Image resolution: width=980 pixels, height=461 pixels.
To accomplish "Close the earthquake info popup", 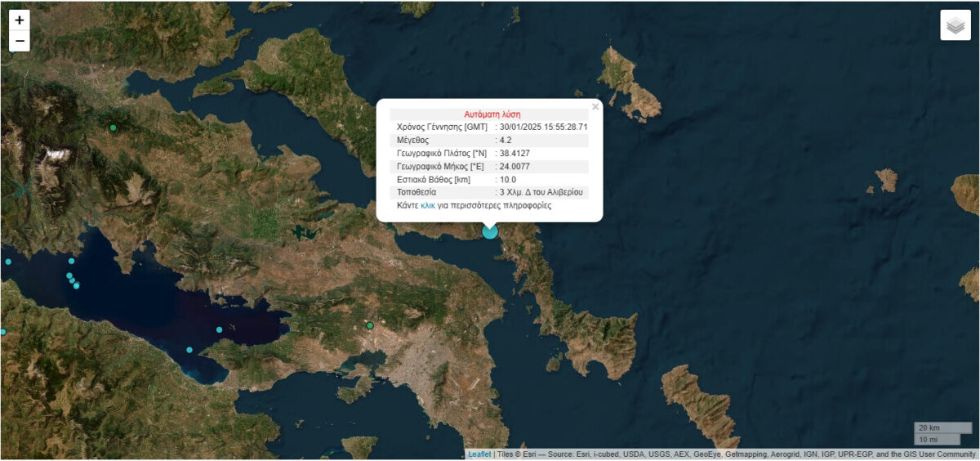I will 595,106.
